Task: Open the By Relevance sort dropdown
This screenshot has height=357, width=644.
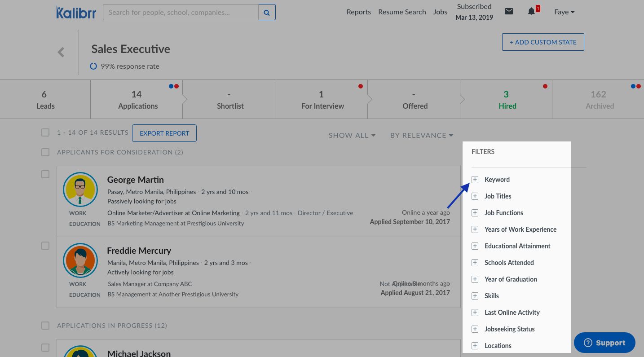Action: coord(421,135)
